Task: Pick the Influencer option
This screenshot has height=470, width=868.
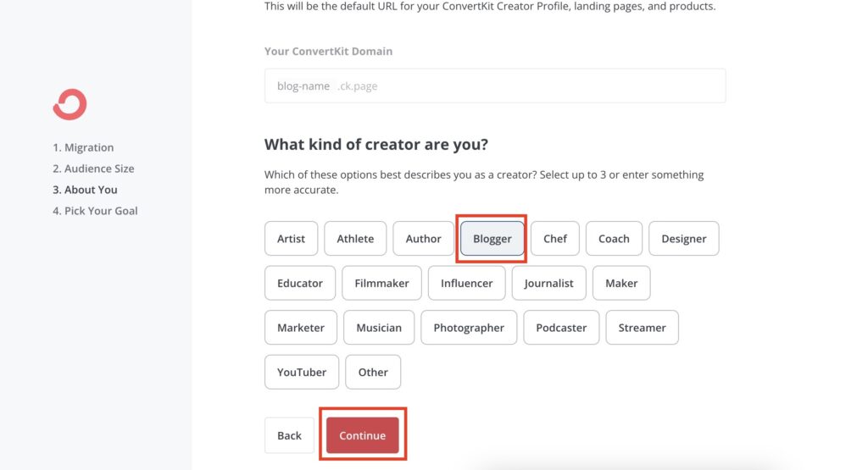Action: 467,283
